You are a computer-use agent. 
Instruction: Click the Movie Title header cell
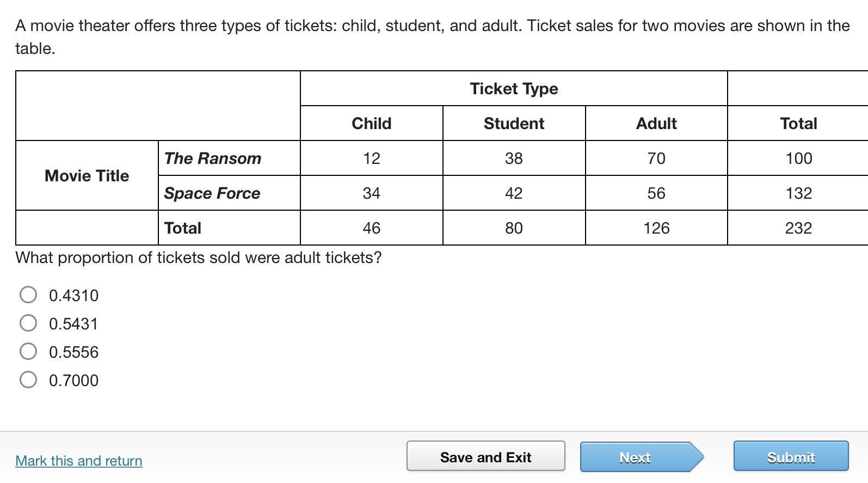[87, 175]
